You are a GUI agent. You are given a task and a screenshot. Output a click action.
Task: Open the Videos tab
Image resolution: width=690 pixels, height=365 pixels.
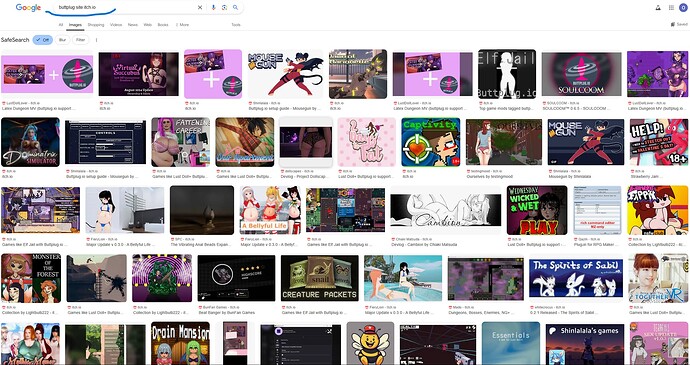tap(116, 25)
